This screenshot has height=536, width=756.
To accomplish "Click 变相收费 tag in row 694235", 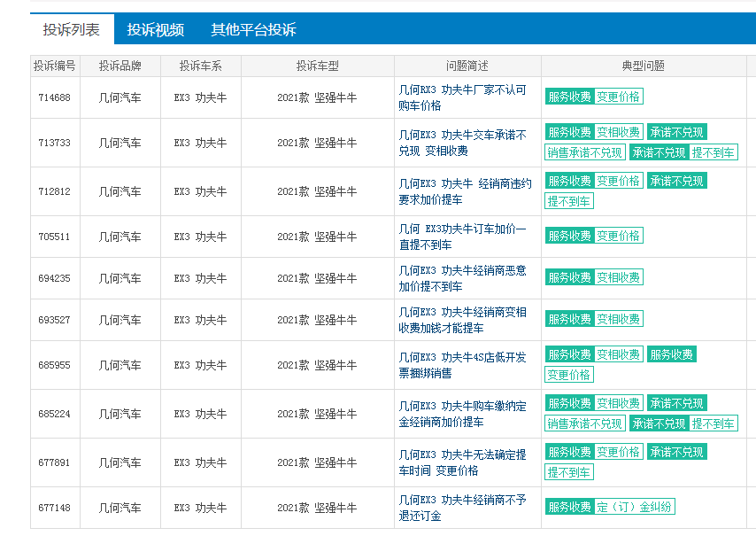I will click(619, 277).
